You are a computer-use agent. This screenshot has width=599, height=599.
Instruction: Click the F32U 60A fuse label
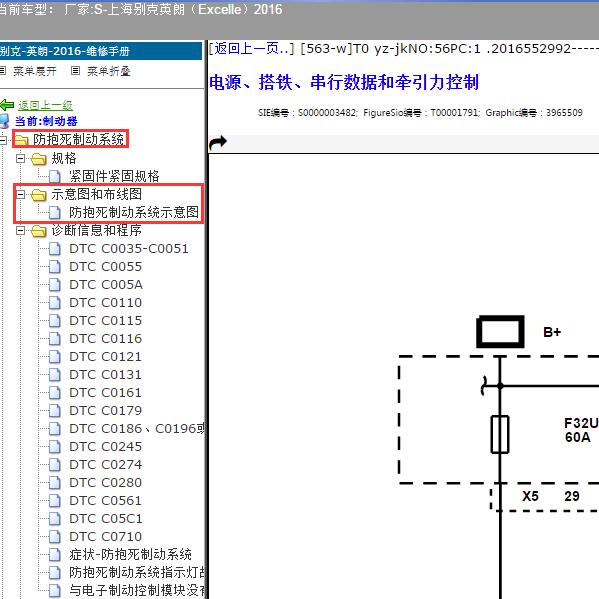(x=581, y=430)
